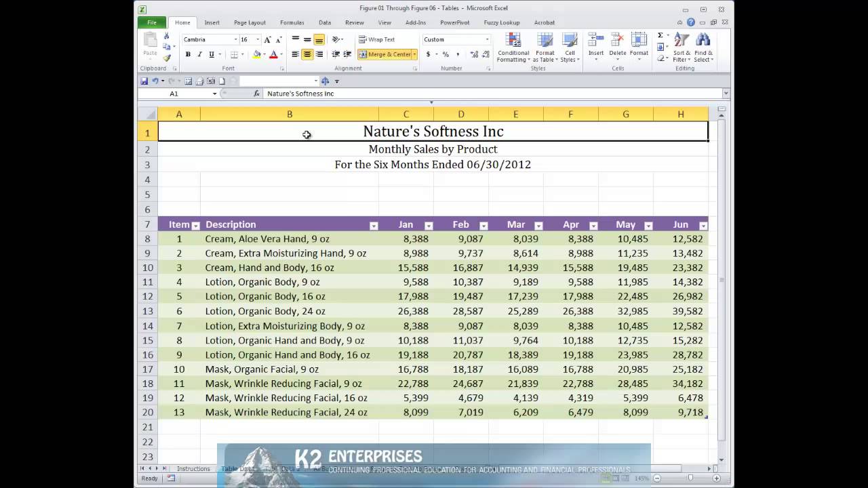Click the Format Painter brush icon
This screenshot has width=868, height=488.
pyautogui.click(x=166, y=58)
